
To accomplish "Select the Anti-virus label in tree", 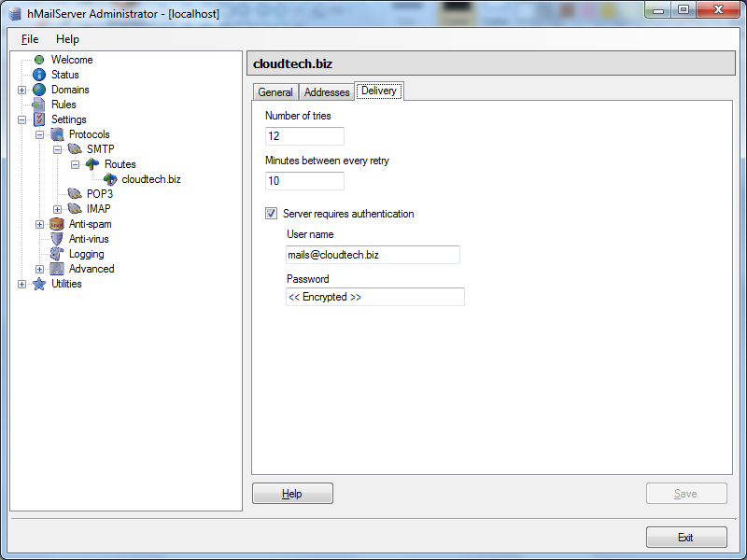I will click(89, 239).
